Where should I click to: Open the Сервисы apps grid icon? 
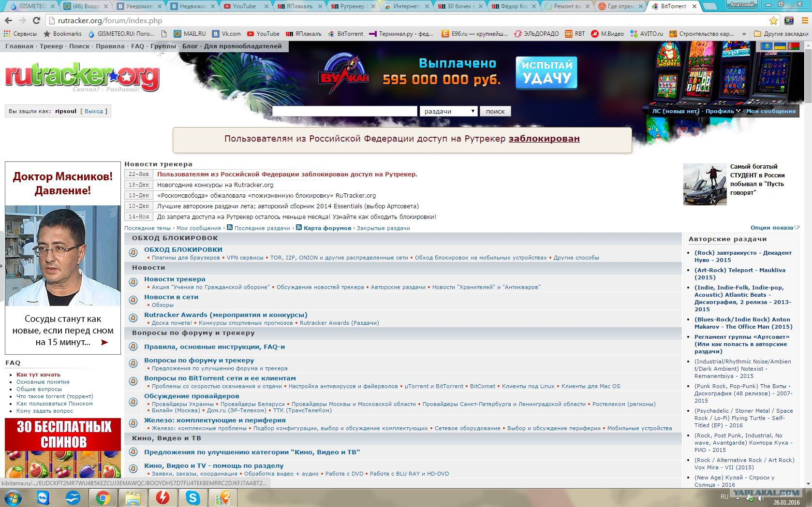point(7,34)
